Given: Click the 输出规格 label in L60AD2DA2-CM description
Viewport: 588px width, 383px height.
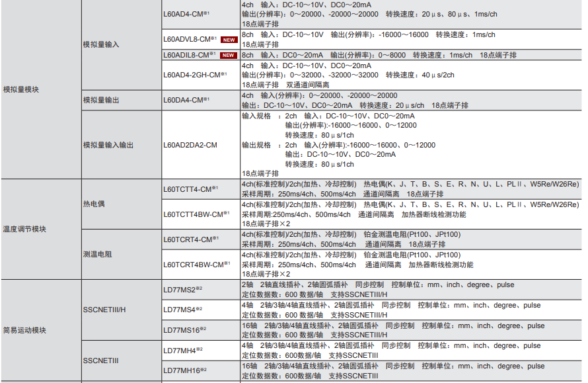Looking at the screenshot, I should (x=256, y=145).
